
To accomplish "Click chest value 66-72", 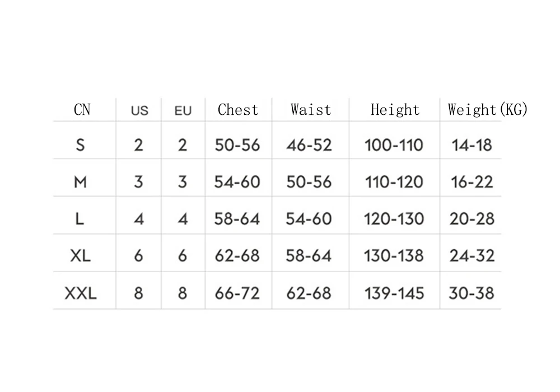I will [x=237, y=293].
